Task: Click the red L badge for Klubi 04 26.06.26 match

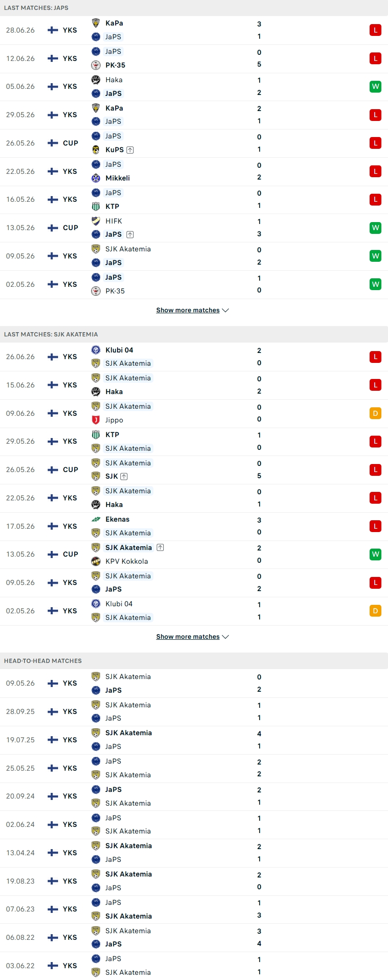Action: coord(375,357)
